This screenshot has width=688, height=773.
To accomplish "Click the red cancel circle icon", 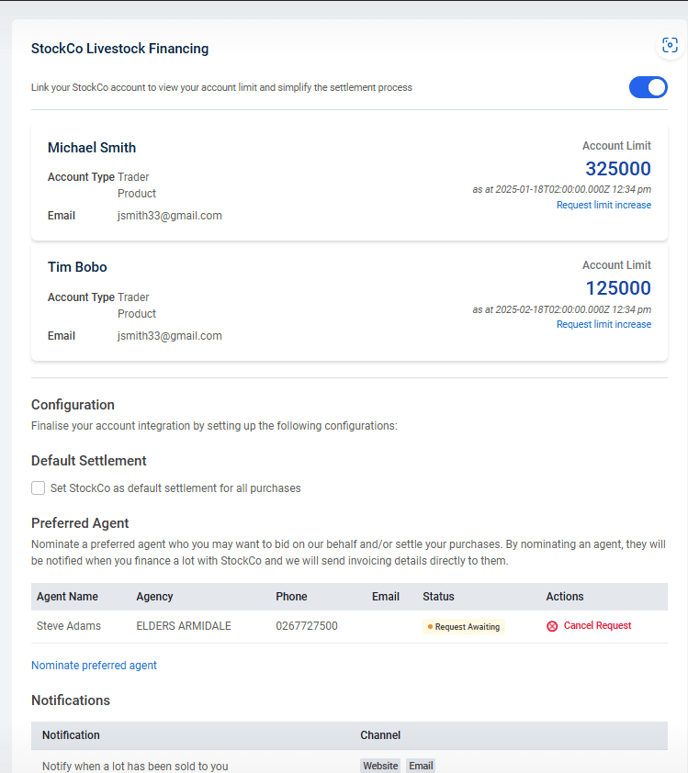I will (552, 626).
